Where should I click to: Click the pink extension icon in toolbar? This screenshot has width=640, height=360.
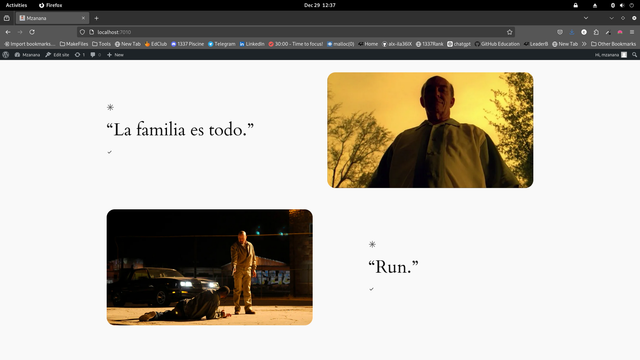620,32
